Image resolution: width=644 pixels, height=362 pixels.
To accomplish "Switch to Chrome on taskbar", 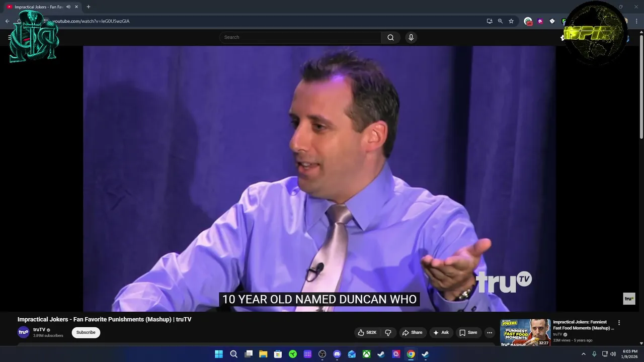I will [x=411, y=354].
